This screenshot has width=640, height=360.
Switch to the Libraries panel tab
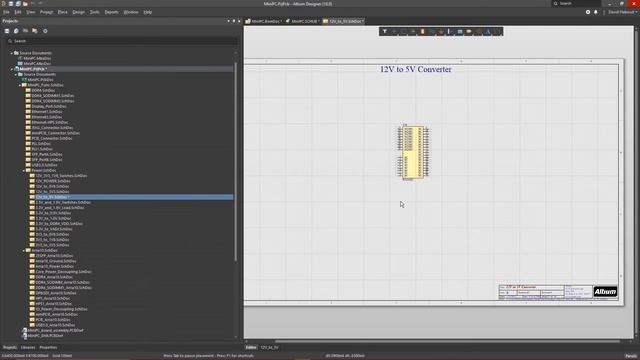[28, 347]
